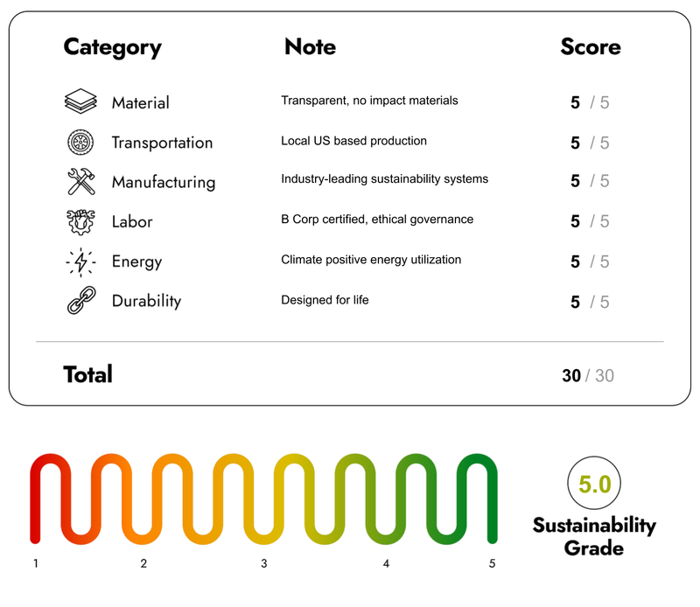The width and height of the screenshot is (700, 607).
Task: Select the Note column heading
Action: coord(311,47)
